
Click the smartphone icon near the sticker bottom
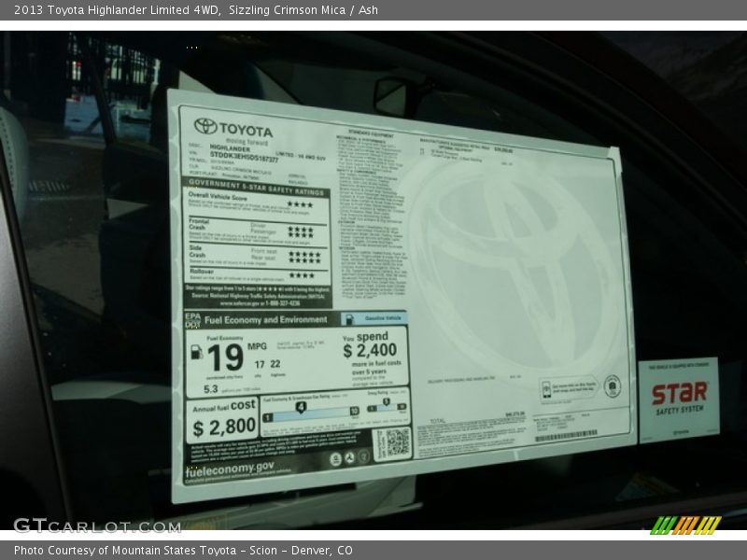coord(545,387)
